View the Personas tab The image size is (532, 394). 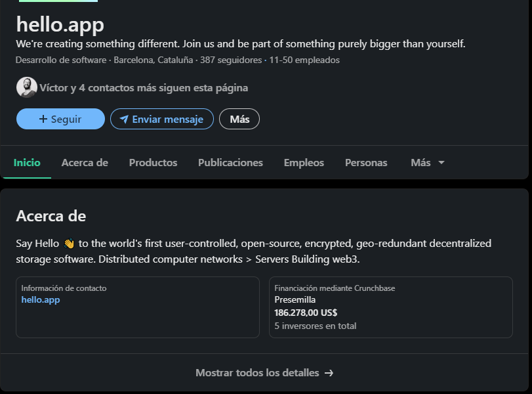(x=366, y=163)
